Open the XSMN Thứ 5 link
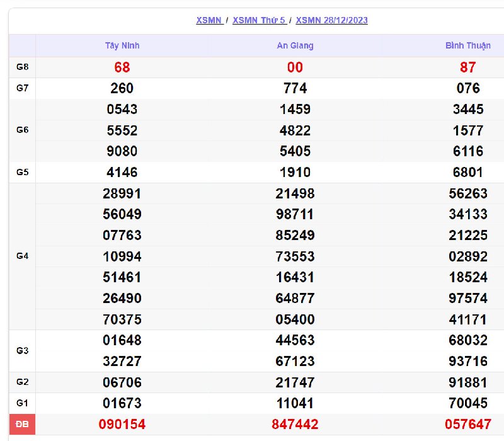The height and width of the screenshot is (441, 504). [259, 20]
